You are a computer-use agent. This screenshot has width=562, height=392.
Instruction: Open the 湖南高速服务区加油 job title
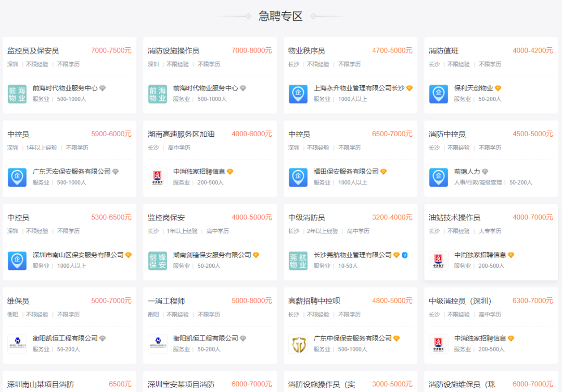181,134
